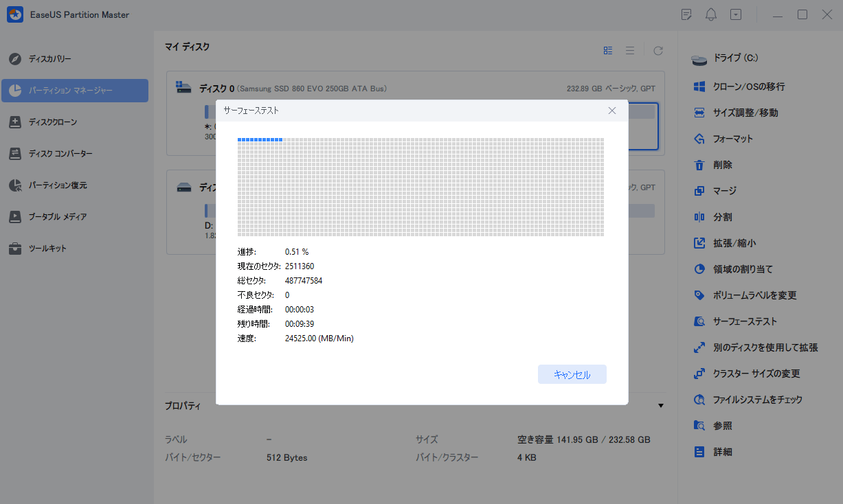Select パーティション マネージャー sidebar item
The image size is (843, 504).
pos(74,91)
